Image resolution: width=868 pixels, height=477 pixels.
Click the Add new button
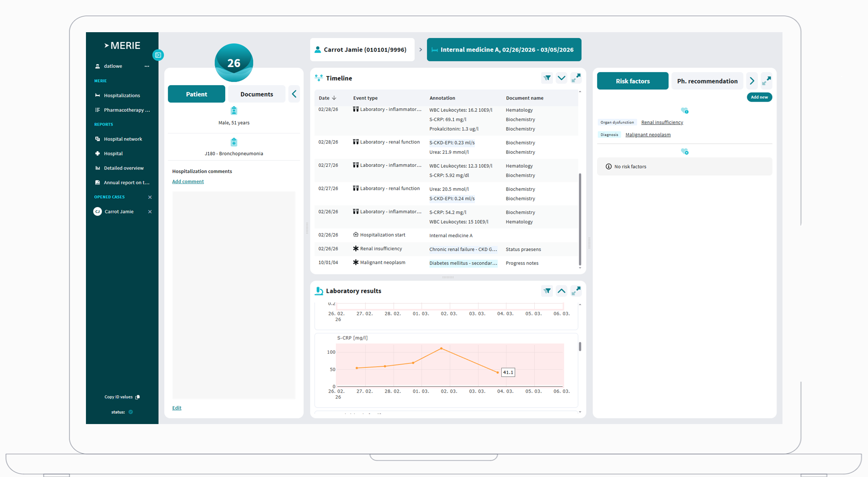tap(759, 97)
